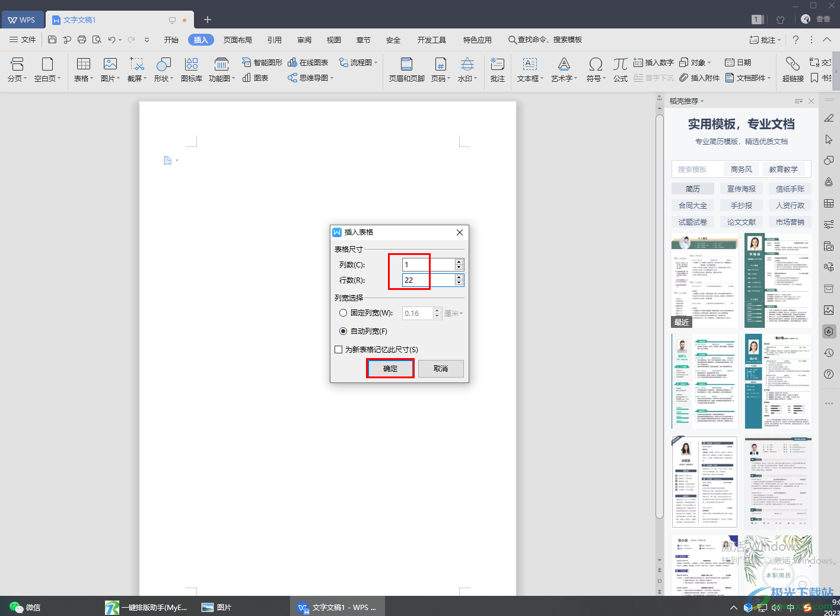This screenshot has height=616, width=840.
Task: Switch to the 页面布局 tab
Action: [x=238, y=40]
